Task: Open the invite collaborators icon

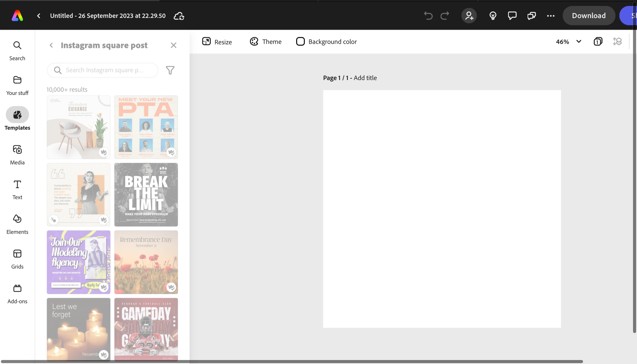Action: pos(469,16)
